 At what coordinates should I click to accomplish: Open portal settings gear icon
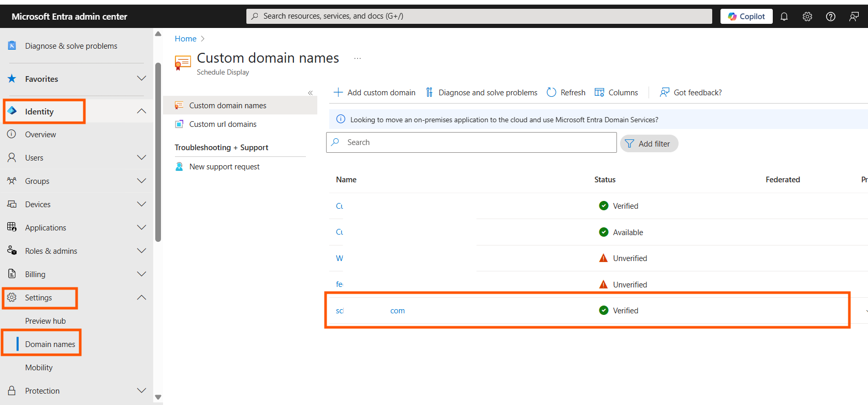pos(807,17)
